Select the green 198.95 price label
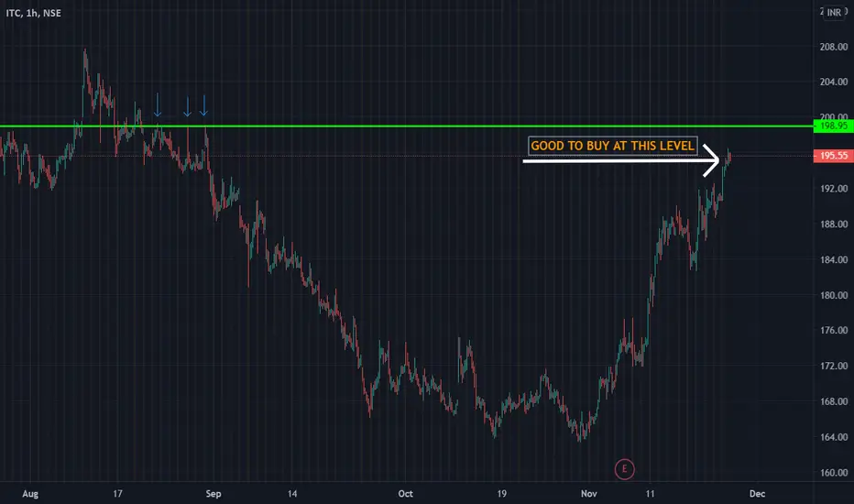 pyautogui.click(x=833, y=126)
